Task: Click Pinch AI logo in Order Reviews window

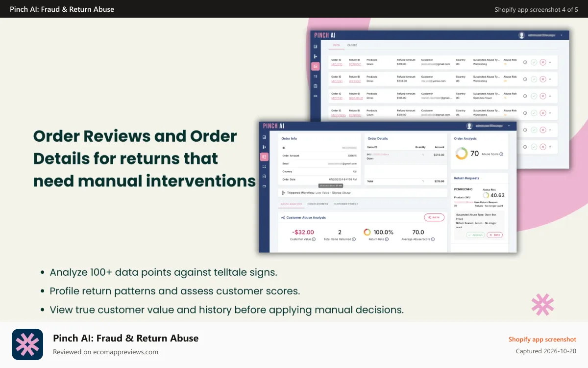Action: (x=325, y=35)
